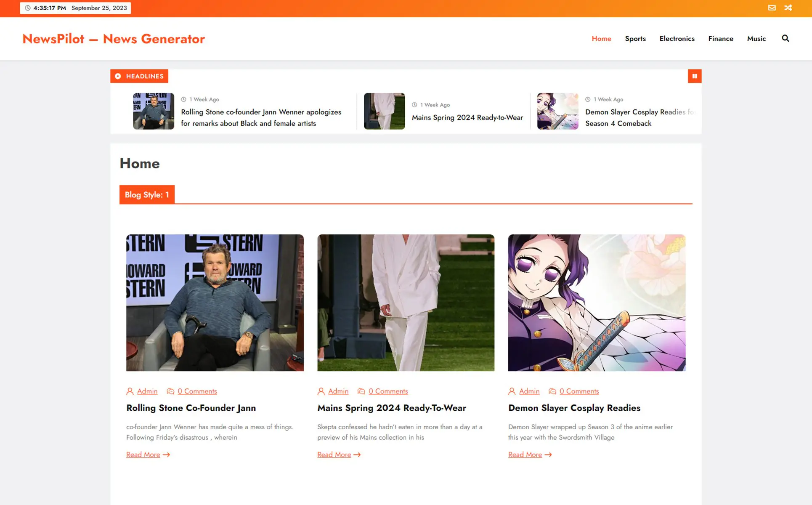Viewport: 812px width, 505px height.
Task: Click the clock icon beside the time
Action: pos(28,8)
